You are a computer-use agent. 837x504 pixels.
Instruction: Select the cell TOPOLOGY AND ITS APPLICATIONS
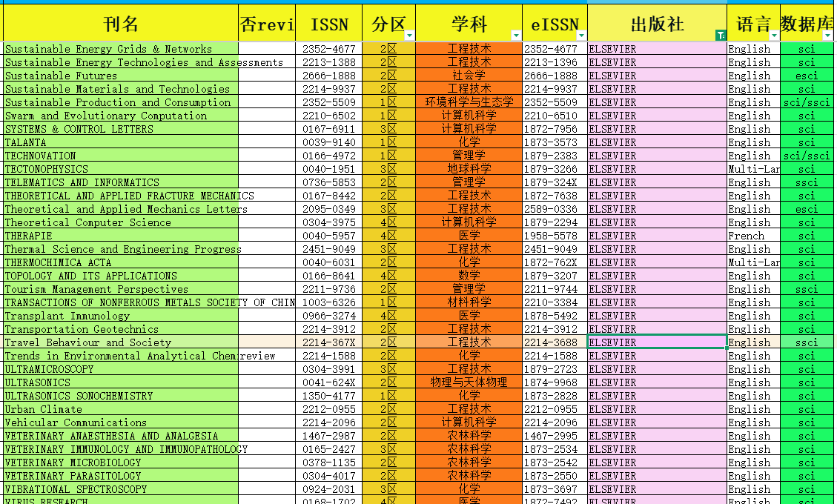tap(121, 276)
